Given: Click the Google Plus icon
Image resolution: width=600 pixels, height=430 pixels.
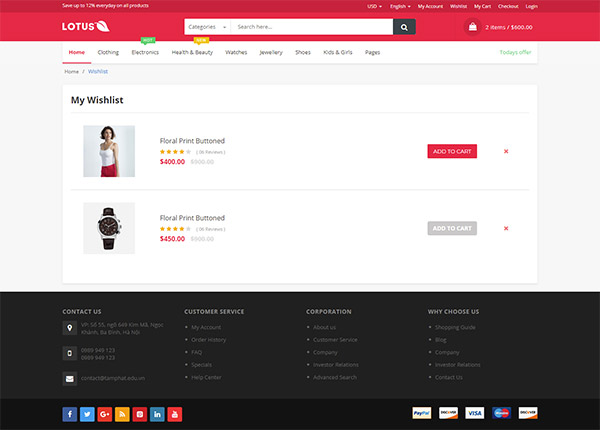Looking at the screenshot, I should [105, 413].
